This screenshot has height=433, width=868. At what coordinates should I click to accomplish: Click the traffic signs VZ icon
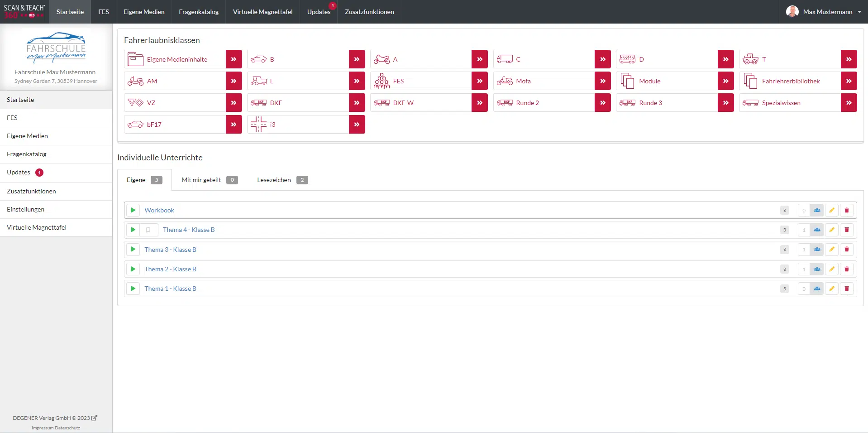coord(135,103)
